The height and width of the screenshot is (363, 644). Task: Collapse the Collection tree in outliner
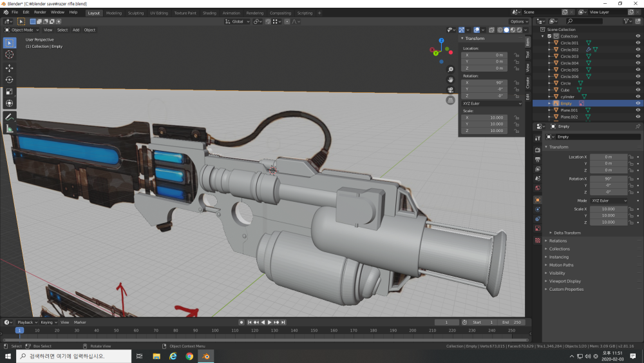[543, 36]
